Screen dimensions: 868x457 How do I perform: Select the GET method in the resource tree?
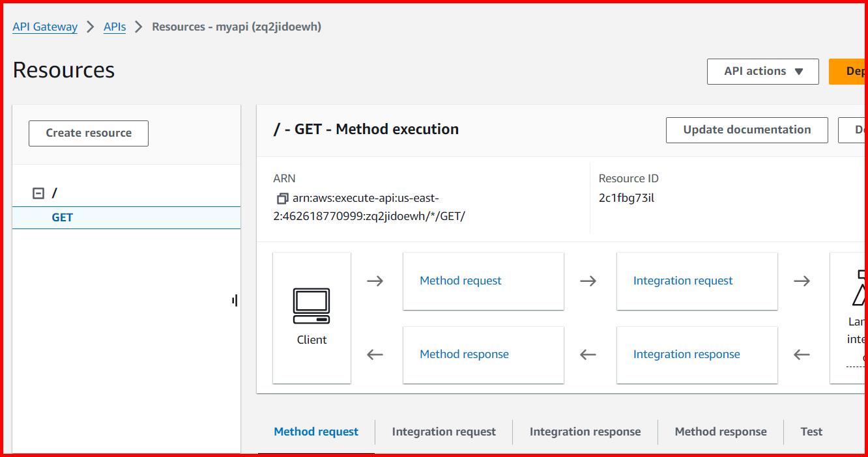tap(62, 217)
